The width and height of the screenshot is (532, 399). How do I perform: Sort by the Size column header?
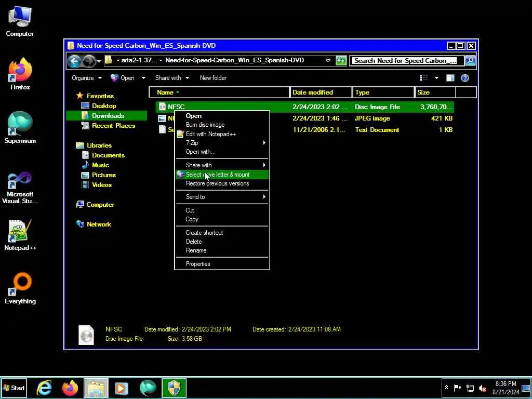pos(435,92)
